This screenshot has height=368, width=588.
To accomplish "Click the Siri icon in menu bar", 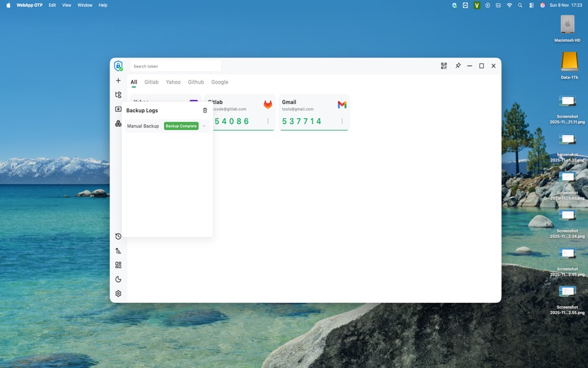I will pyautogui.click(x=542, y=5).
